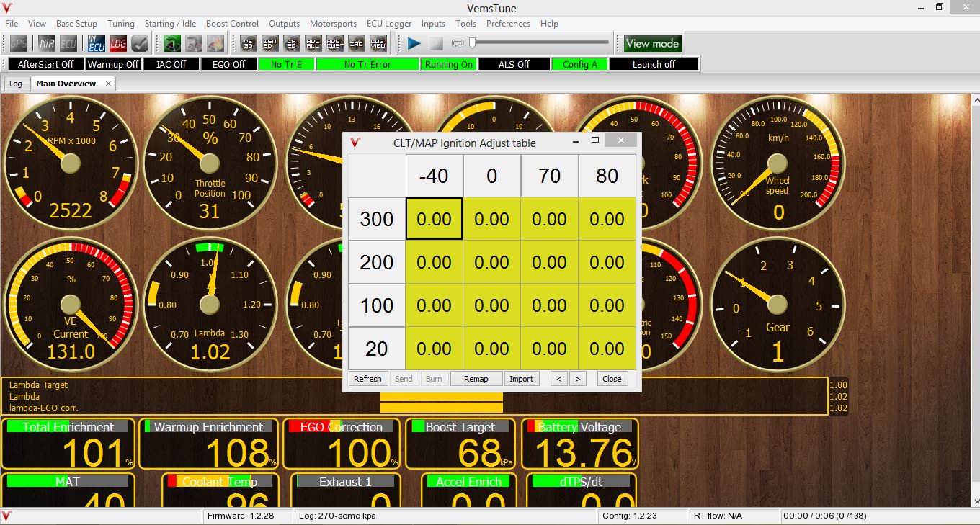
Task: Open the LOG VIEW toolbar icon
Action: point(378,43)
